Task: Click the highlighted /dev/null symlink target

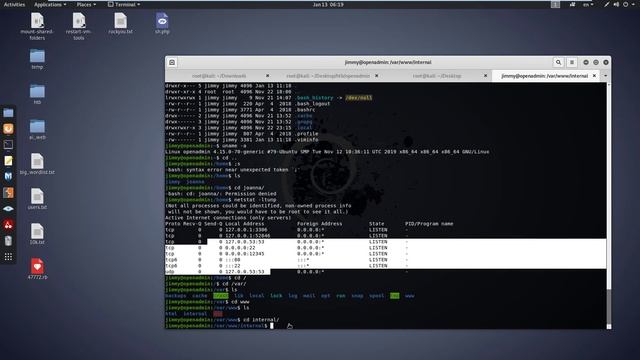Action: [358, 98]
